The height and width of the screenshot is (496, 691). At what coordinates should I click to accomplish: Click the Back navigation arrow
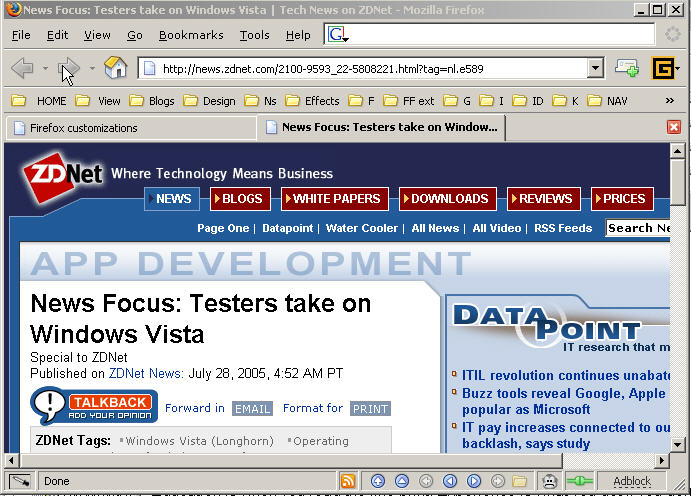22,68
